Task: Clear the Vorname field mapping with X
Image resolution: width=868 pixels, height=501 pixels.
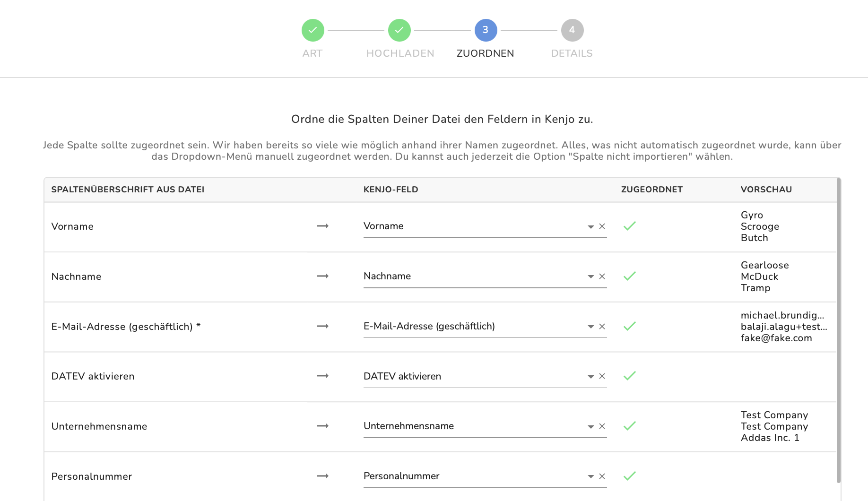Action: [602, 226]
